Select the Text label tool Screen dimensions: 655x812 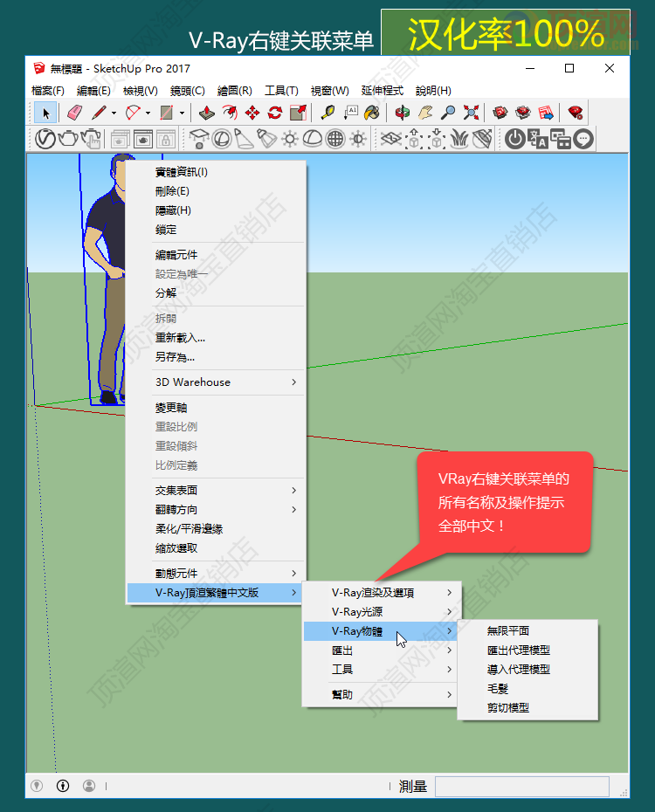[350, 113]
